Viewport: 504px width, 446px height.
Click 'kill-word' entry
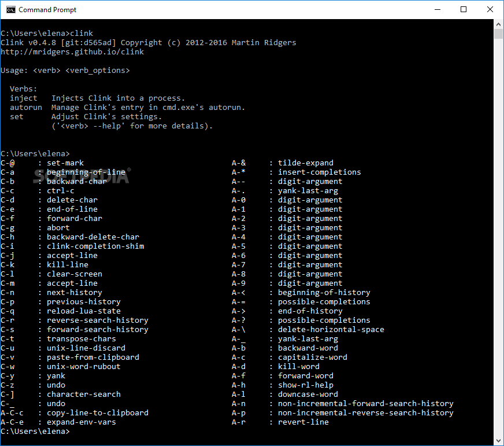click(x=299, y=367)
